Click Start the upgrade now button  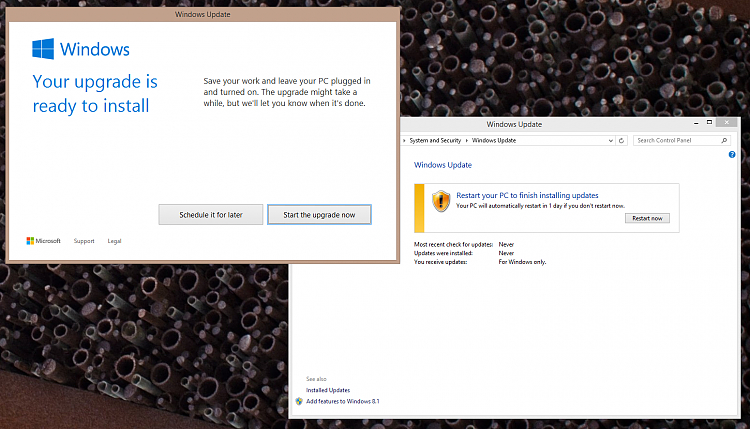(x=319, y=215)
